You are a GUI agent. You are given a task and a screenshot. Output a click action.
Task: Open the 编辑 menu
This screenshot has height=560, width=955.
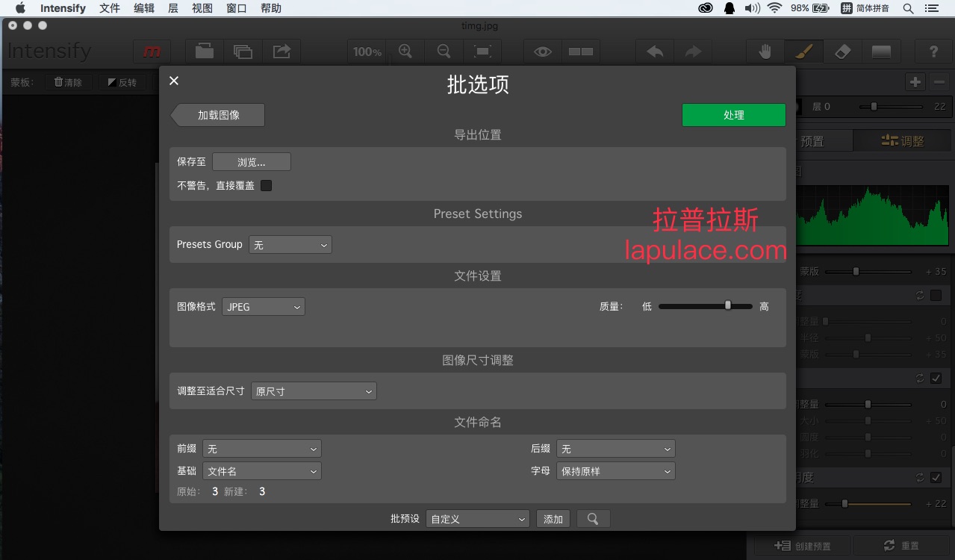tap(144, 8)
